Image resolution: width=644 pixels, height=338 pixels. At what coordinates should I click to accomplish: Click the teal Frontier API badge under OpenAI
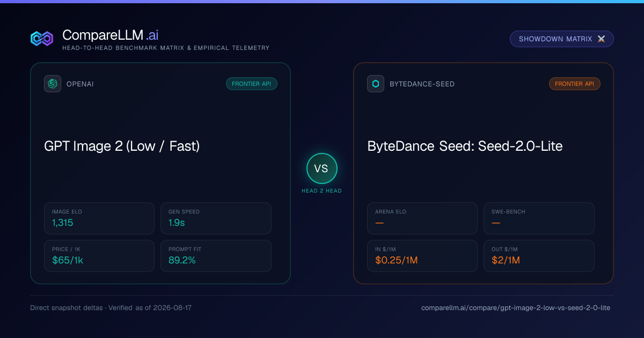coord(252,84)
